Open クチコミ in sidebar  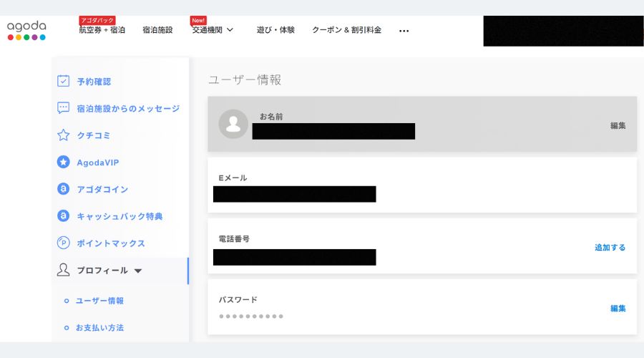[94, 135]
